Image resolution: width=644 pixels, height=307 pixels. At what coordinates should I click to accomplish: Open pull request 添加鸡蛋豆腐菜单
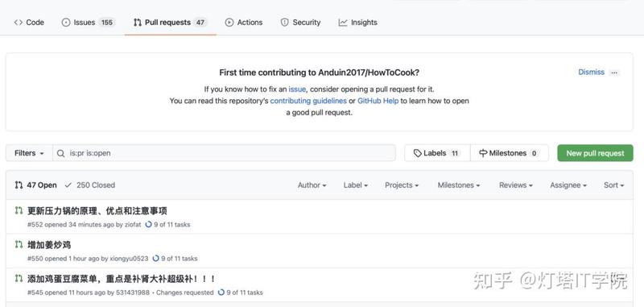pos(122,279)
